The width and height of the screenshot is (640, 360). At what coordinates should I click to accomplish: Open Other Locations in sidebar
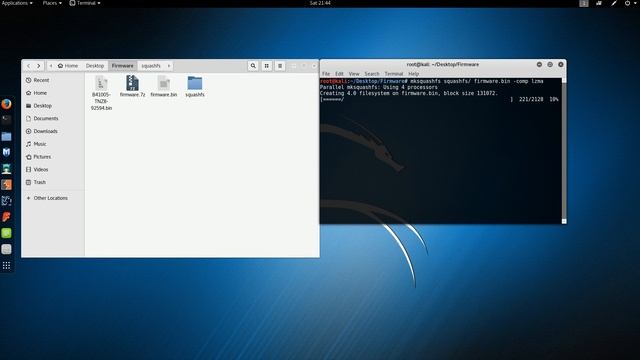[x=51, y=198]
